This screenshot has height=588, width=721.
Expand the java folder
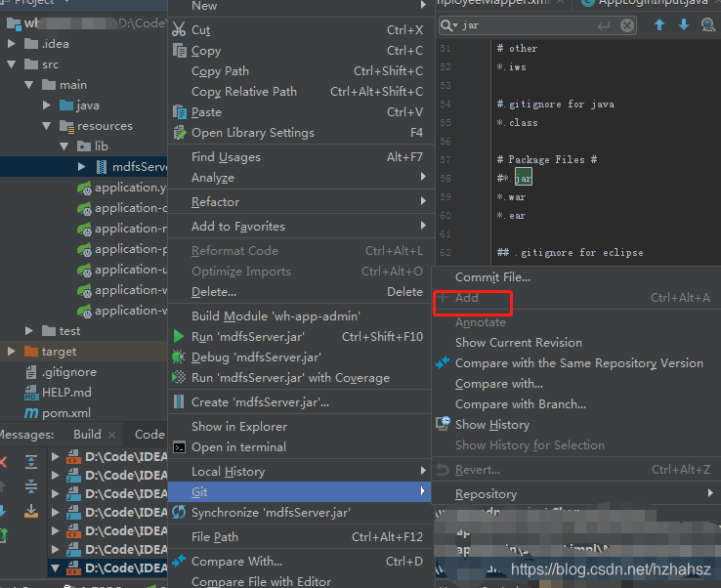click(x=47, y=105)
